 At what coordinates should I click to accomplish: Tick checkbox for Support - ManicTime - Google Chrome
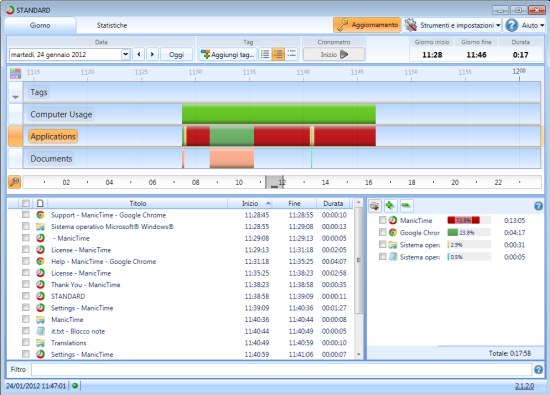click(26, 214)
